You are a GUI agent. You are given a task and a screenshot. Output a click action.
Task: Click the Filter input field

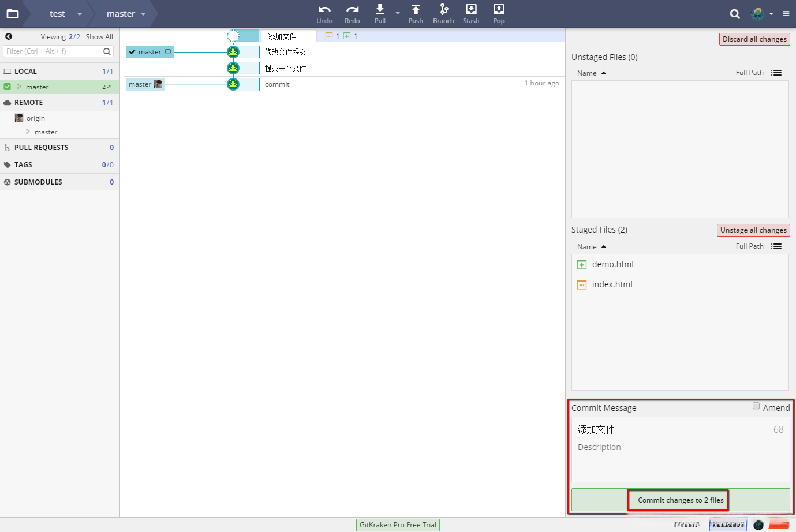point(58,51)
